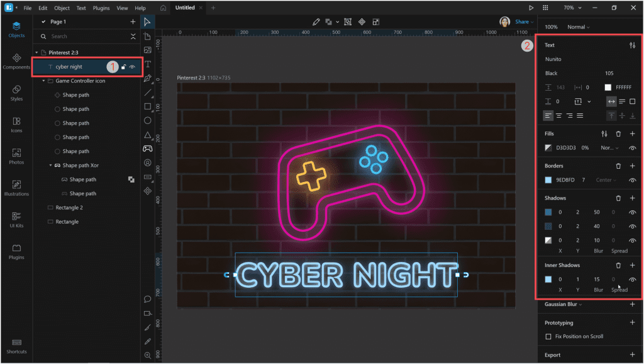Hide the shadow with blur 10
Screen dimensions: 644x364
tap(632, 240)
